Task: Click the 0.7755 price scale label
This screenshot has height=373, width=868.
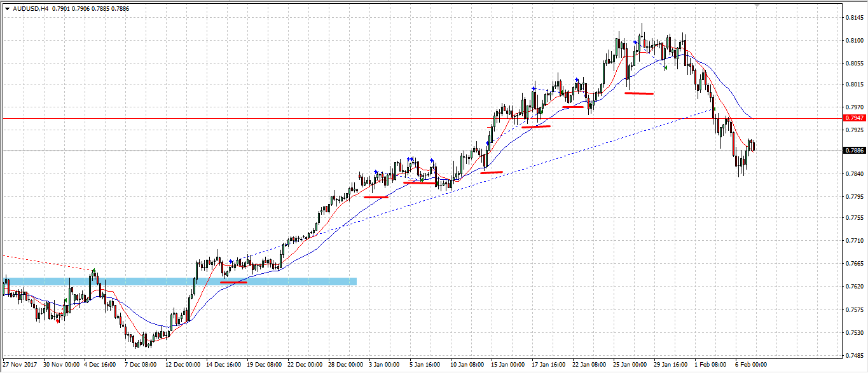Action: coord(855,218)
